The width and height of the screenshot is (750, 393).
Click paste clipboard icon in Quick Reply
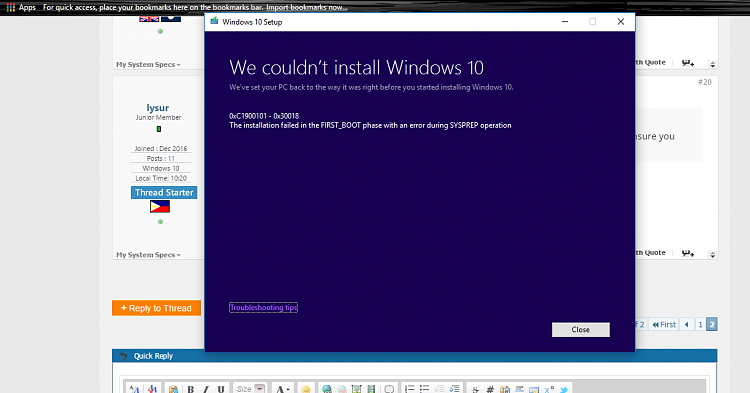(x=173, y=389)
